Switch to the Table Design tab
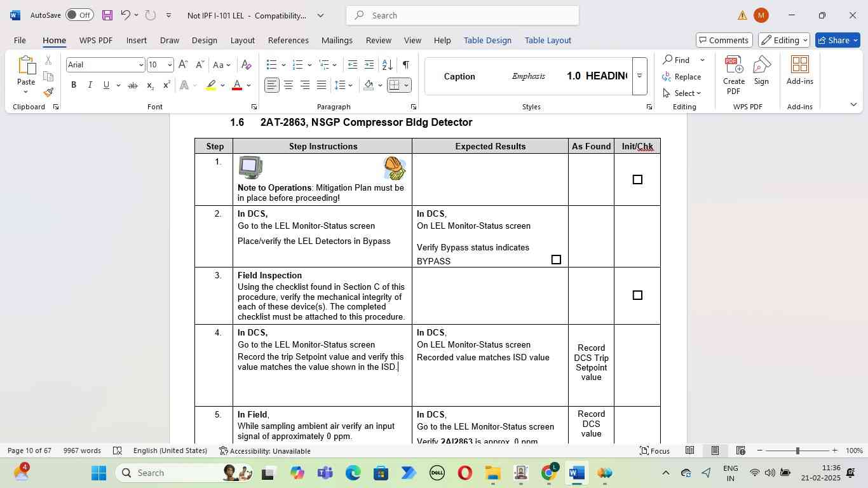 [487, 40]
